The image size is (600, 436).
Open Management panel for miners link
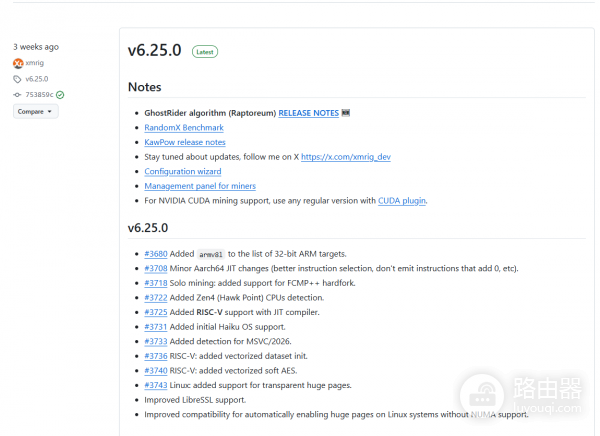(200, 186)
